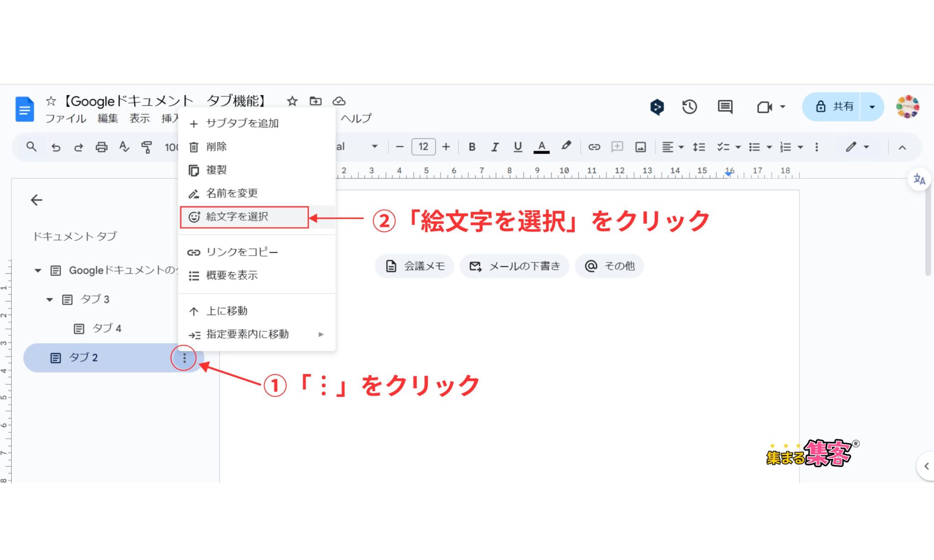Run spelling and grammar check

pyautogui.click(x=124, y=147)
